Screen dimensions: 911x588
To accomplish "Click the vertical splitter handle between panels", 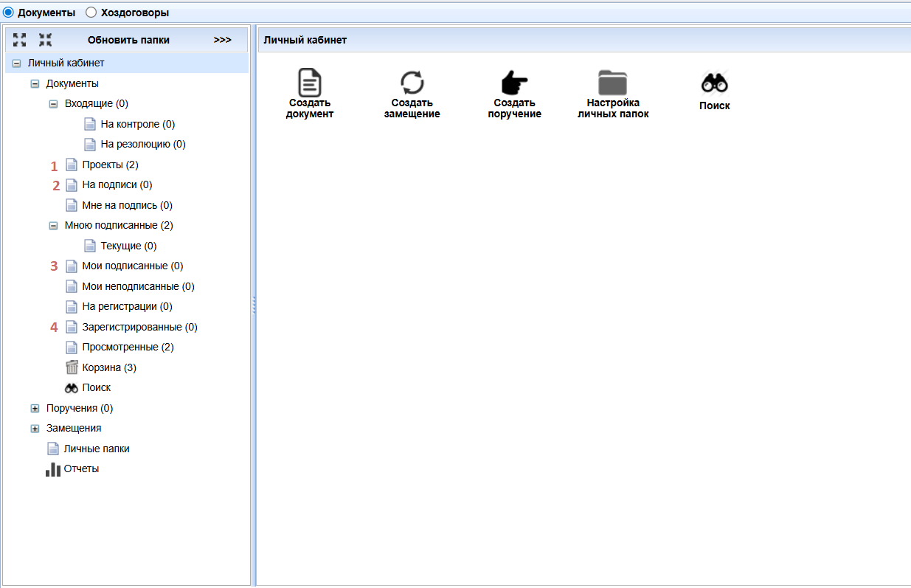I will pos(254,305).
